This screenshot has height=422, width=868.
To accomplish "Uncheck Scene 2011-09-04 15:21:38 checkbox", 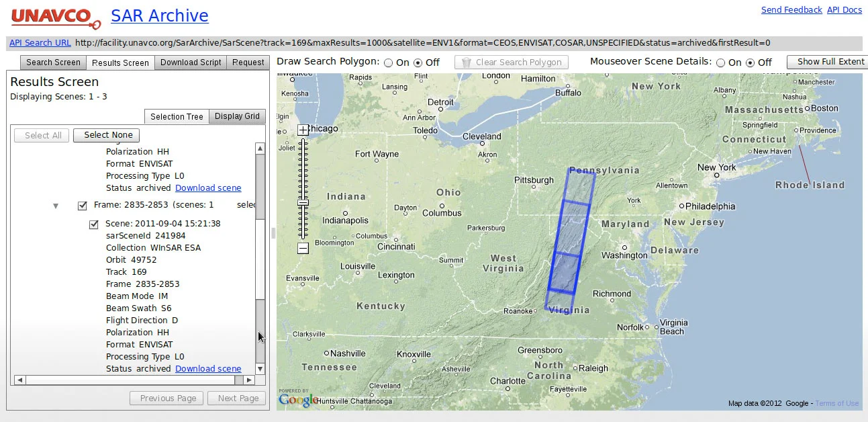I will click(x=94, y=224).
